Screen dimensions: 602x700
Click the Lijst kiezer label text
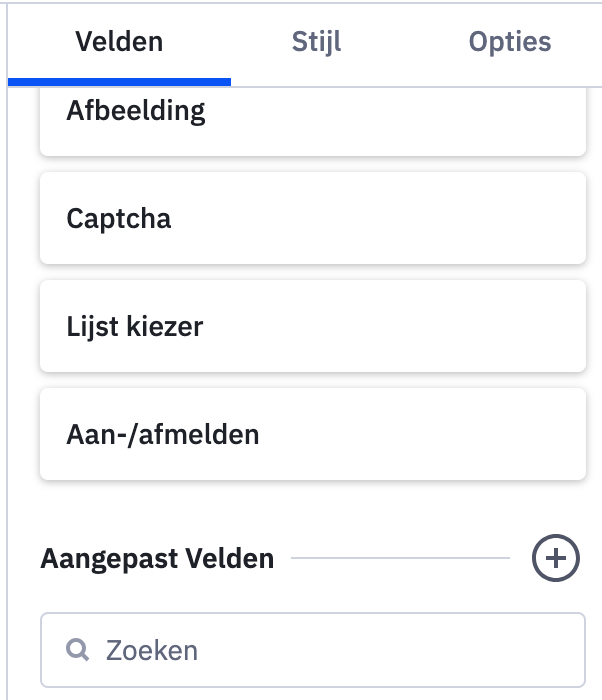click(135, 326)
